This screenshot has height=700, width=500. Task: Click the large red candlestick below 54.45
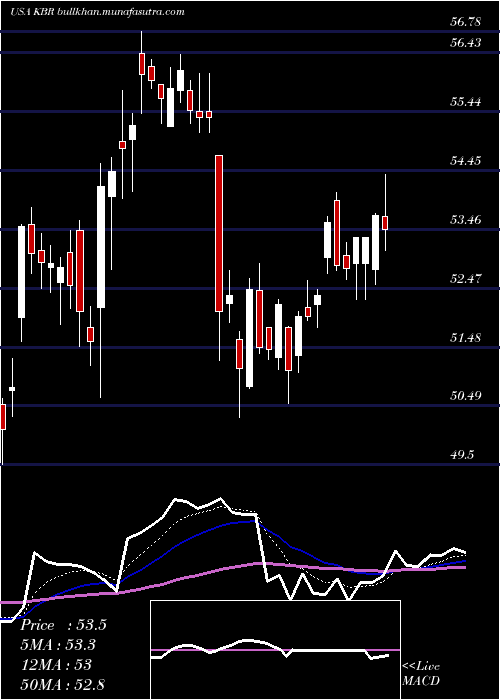pyautogui.click(x=219, y=233)
